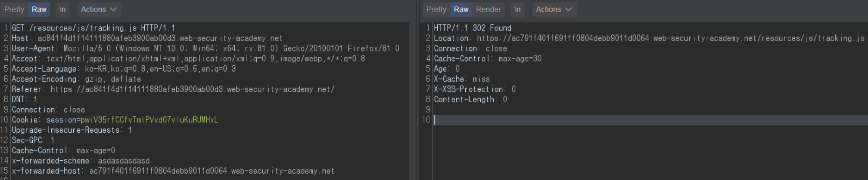
Task: Click the X-Cache: miss response header
Action: [x=461, y=79]
